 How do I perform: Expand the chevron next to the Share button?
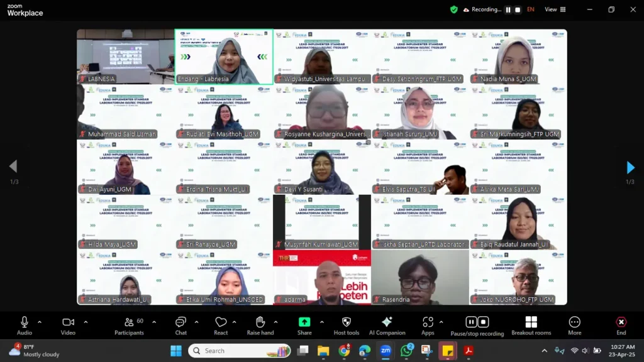click(321, 322)
